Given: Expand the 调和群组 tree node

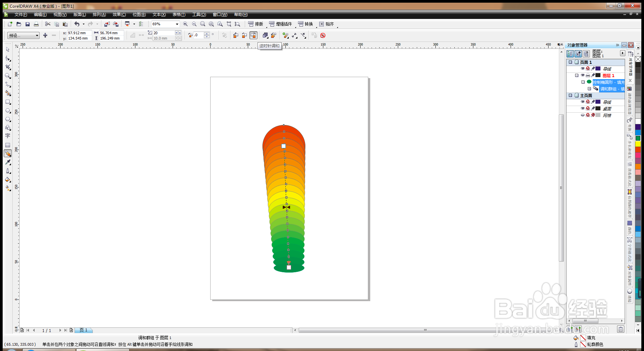Looking at the screenshot, I should [589, 89].
